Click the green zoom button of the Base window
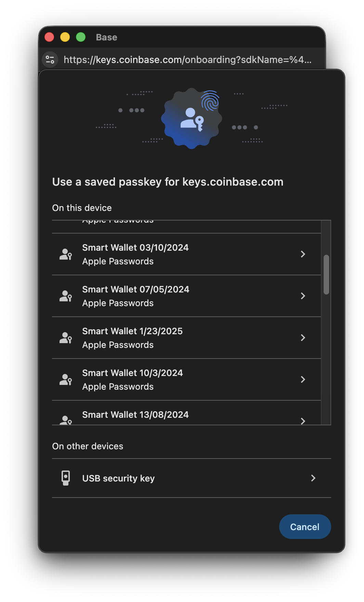The image size is (364, 602). [x=81, y=37]
